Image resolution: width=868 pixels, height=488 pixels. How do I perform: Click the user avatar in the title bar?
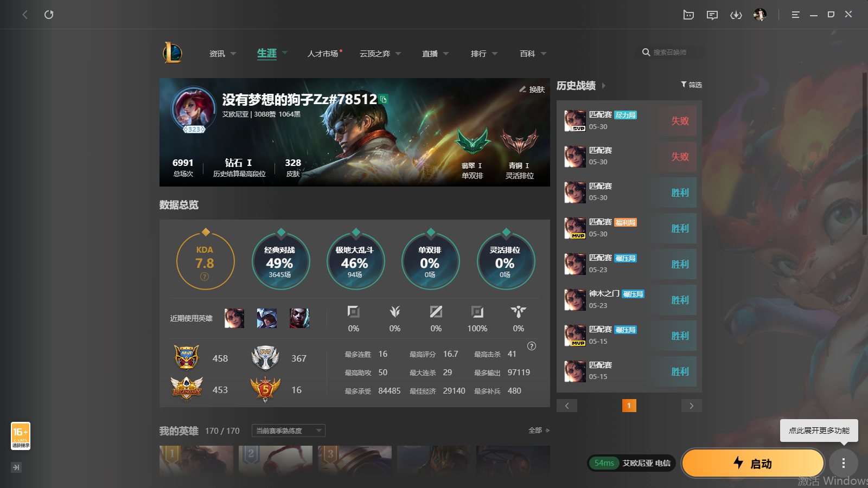760,15
